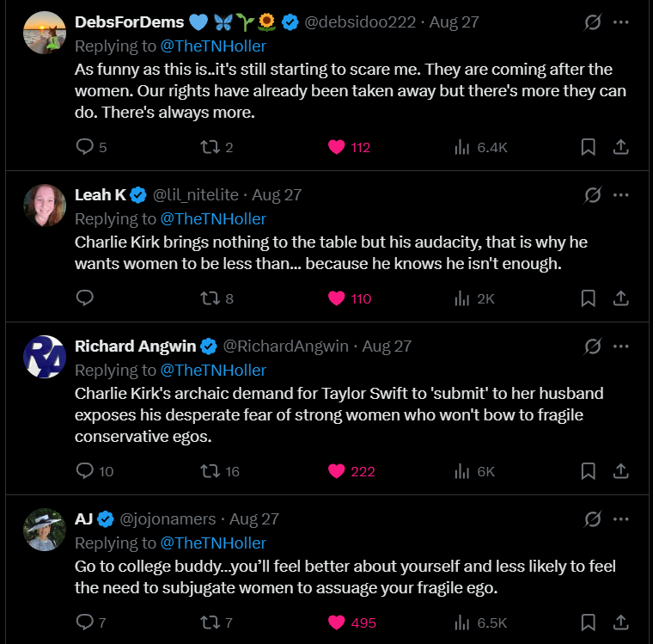Image resolution: width=653 pixels, height=644 pixels.
Task: Click Grok explain icon on Richard Angwin's tweet
Action: [592, 346]
